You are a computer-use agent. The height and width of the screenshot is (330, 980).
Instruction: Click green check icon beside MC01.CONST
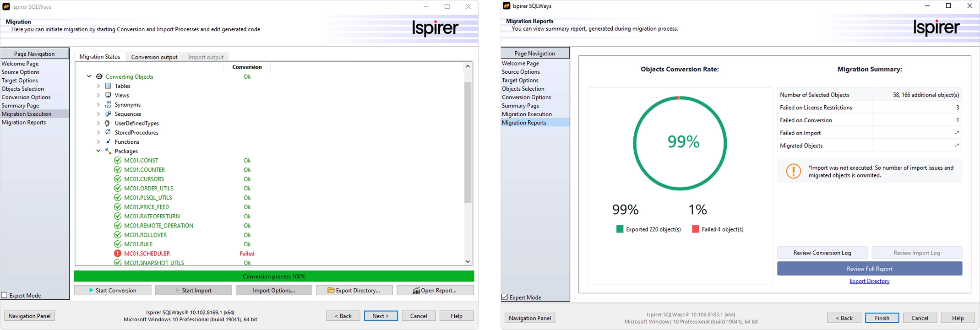[x=118, y=160]
